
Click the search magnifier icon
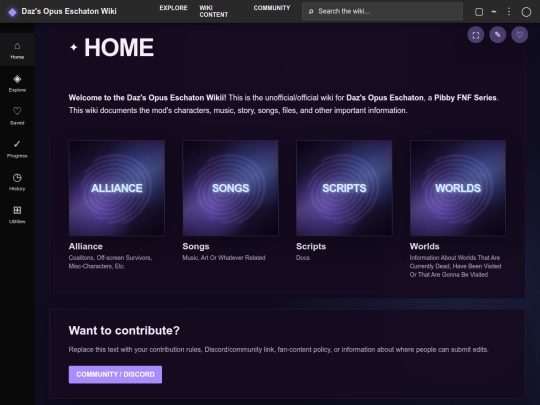click(x=311, y=11)
